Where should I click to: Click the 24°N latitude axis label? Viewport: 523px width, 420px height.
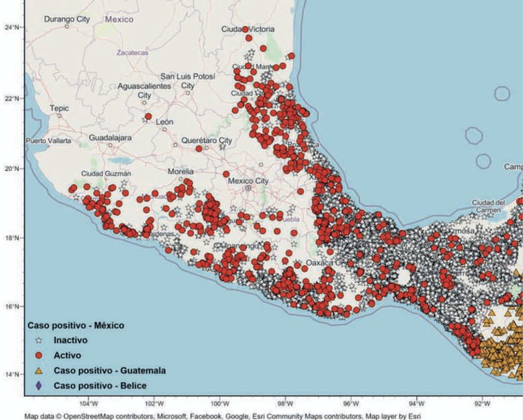[11, 27]
